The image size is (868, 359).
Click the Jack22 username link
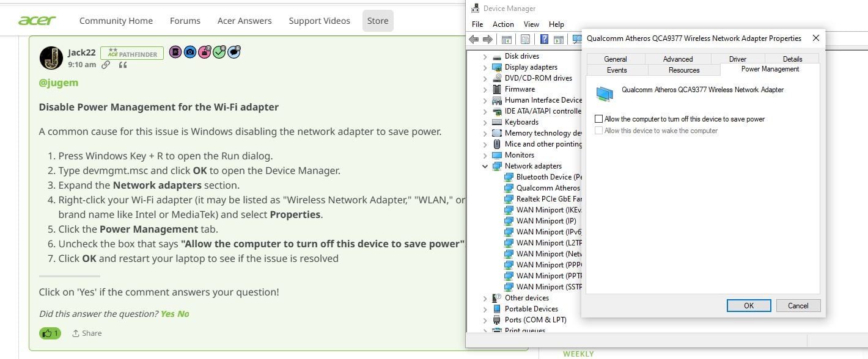tap(81, 53)
